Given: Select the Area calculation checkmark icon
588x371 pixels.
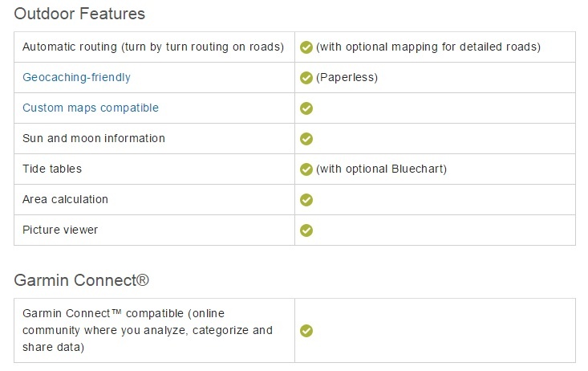Looking at the screenshot, I should point(306,200).
